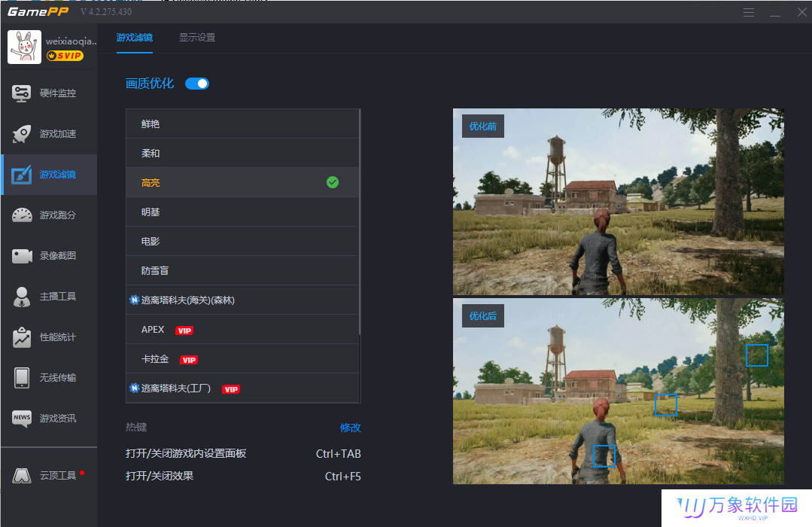Click the 硬件监控 label
This screenshot has width=812, height=527.
coord(58,93)
